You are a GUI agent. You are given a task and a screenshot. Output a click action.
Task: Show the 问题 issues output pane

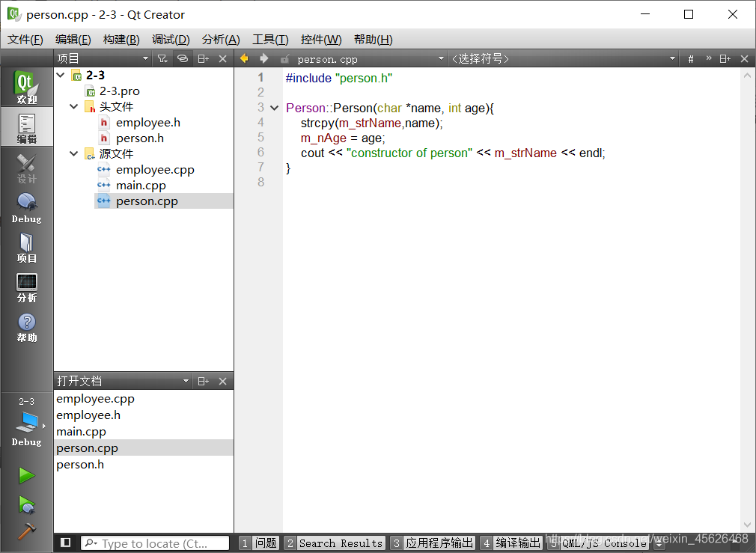point(260,543)
